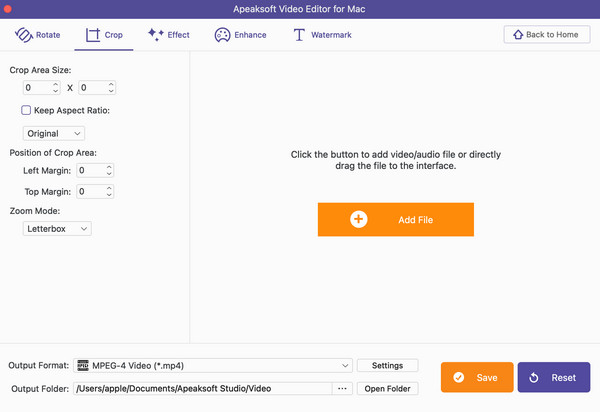The height and width of the screenshot is (412, 600).
Task: Click the checkmark icon on Save button
Action: [458, 378]
